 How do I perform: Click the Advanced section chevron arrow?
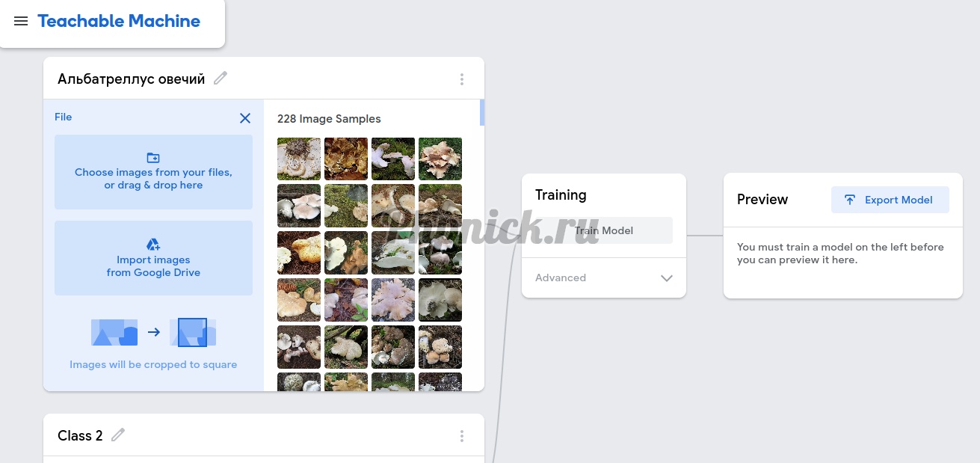click(x=667, y=278)
